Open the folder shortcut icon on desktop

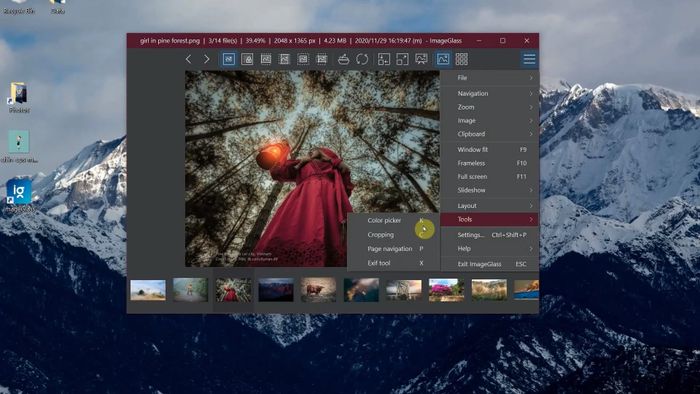(x=19, y=97)
